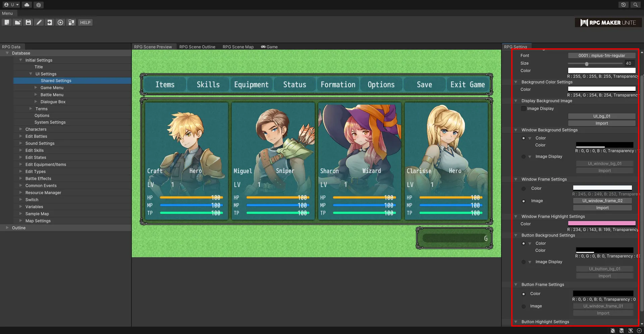
Task: Click the pink Window Frame Highlight color swatch
Action: click(x=601, y=224)
